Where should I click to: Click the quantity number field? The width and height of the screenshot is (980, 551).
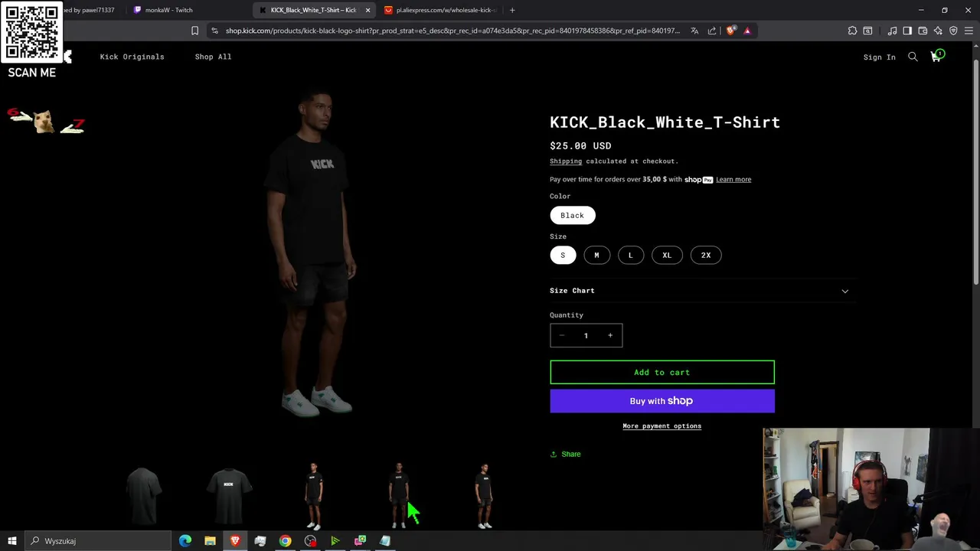tap(586, 335)
